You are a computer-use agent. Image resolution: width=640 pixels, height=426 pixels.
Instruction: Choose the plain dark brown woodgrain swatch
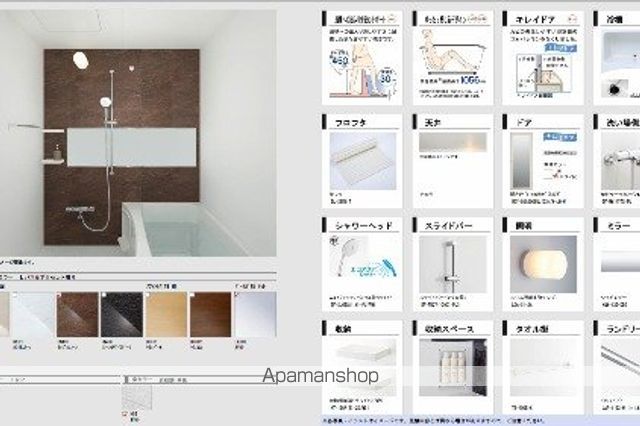point(211,314)
